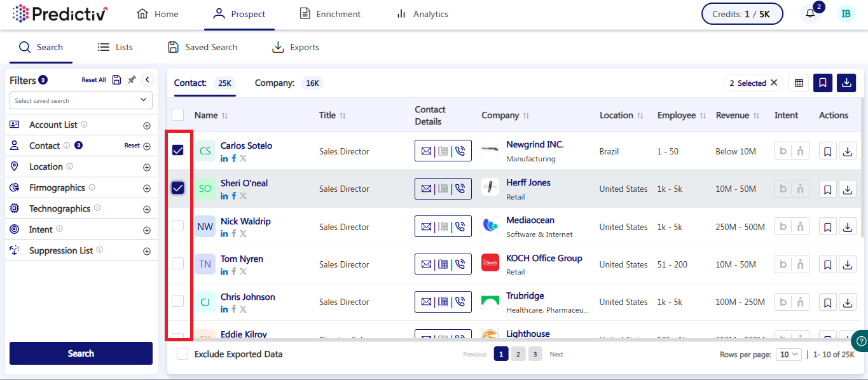Screen dimensions: 868x380
Task: Open Carlos Sotelo's contact name link
Action: pyautogui.click(x=246, y=146)
